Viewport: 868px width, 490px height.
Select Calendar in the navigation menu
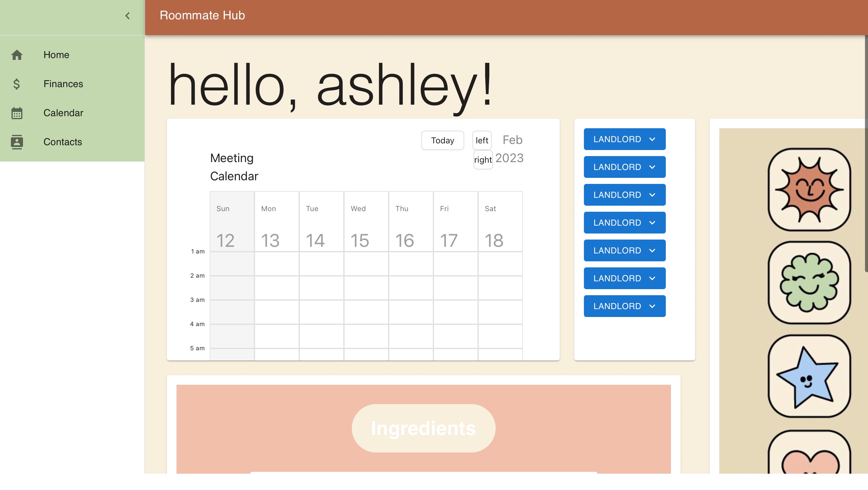point(63,113)
